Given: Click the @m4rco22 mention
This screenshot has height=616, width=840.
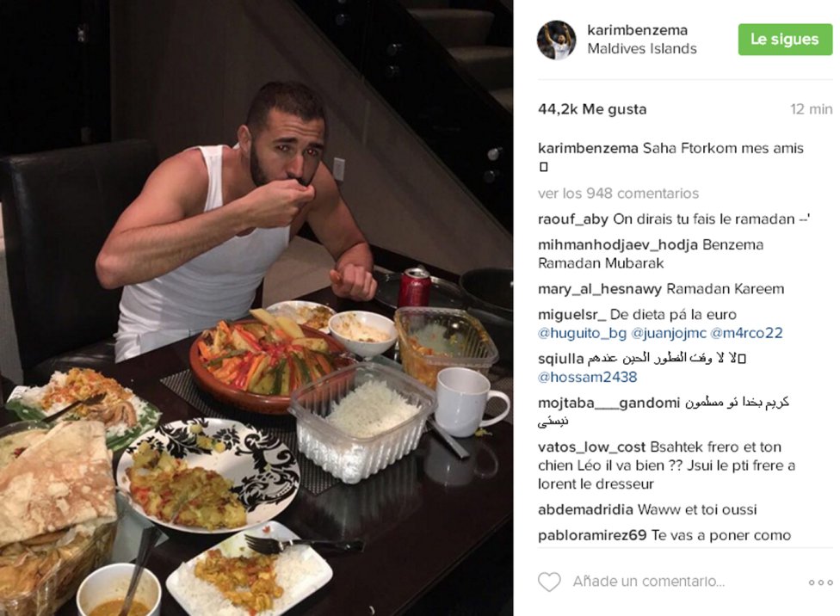Looking at the screenshot, I should point(746,333).
